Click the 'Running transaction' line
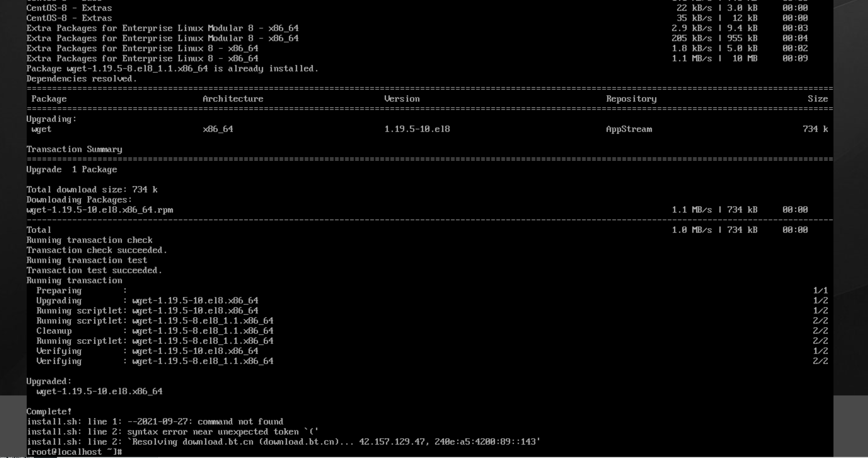Viewport: 868px width, 458px height. (74, 280)
